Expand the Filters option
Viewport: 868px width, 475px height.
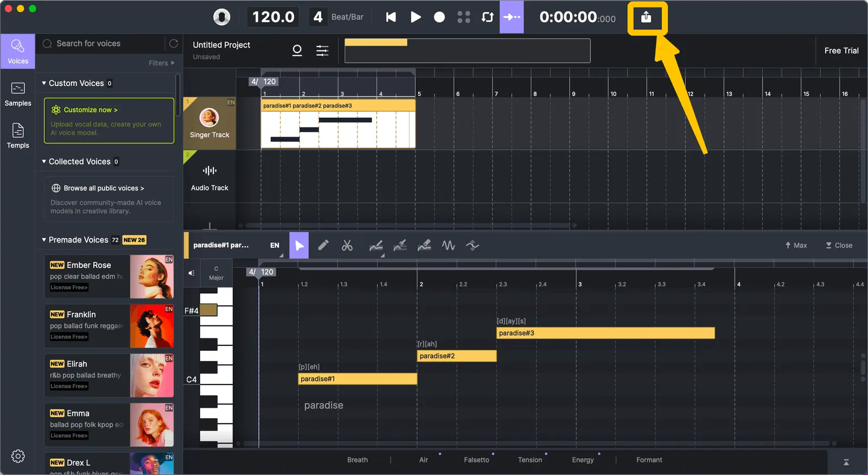(x=162, y=63)
